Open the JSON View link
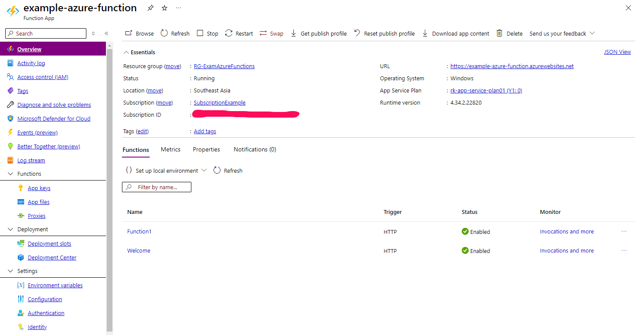The image size is (644, 335). click(x=617, y=52)
